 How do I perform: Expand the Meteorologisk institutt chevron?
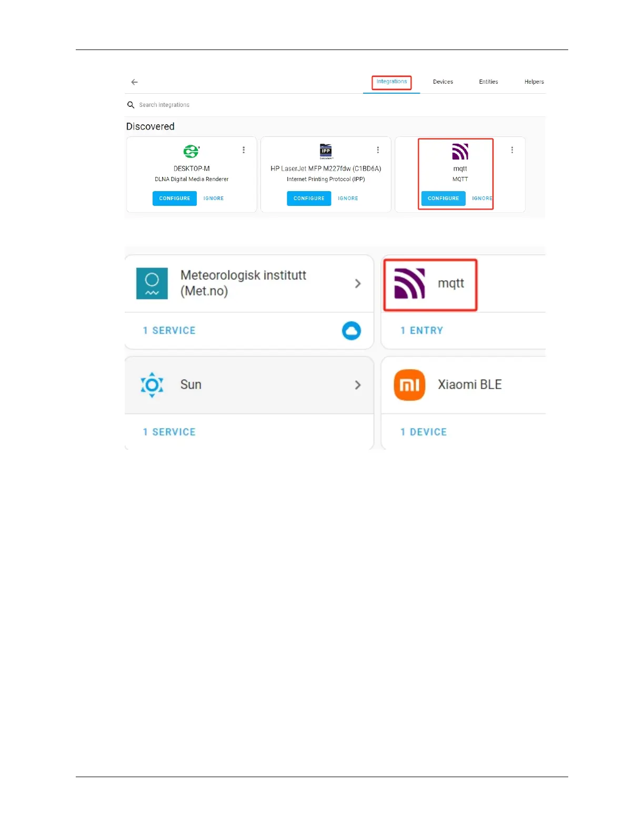tap(358, 283)
